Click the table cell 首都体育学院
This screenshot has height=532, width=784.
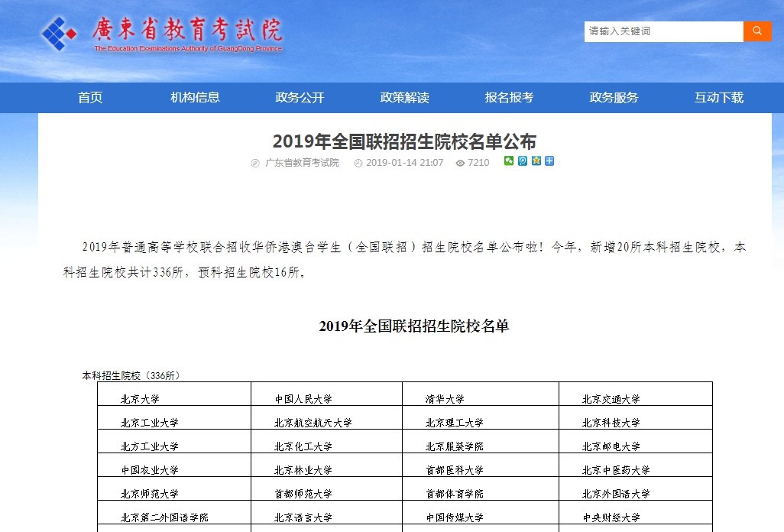click(481, 488)
